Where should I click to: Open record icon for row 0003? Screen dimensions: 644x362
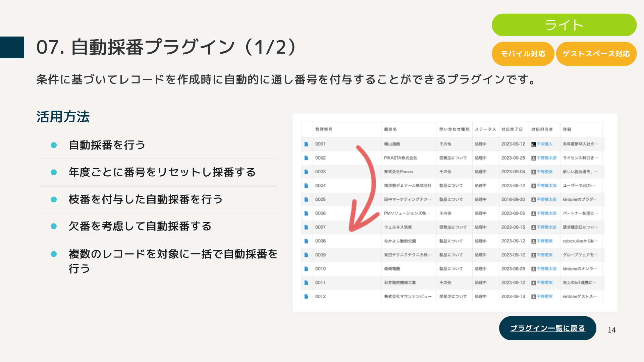pos(306,172)
